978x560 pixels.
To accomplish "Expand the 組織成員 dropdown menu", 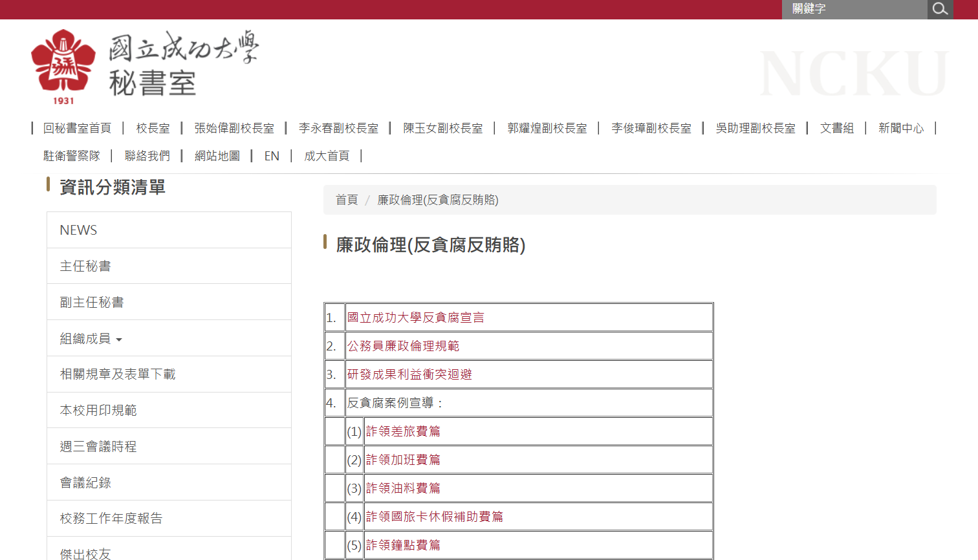I will (x=91, y=338).
